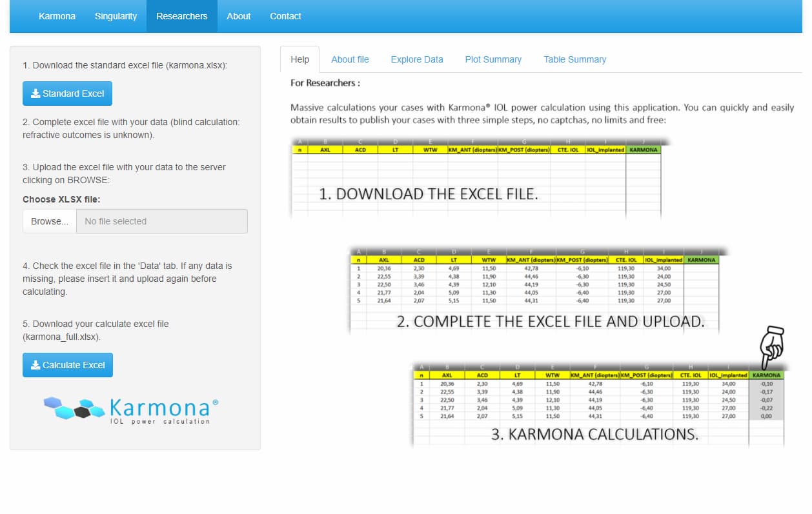Click the 'No file selected' field
The width and height of the screenshot is (812, 514).
coord(162,221)
